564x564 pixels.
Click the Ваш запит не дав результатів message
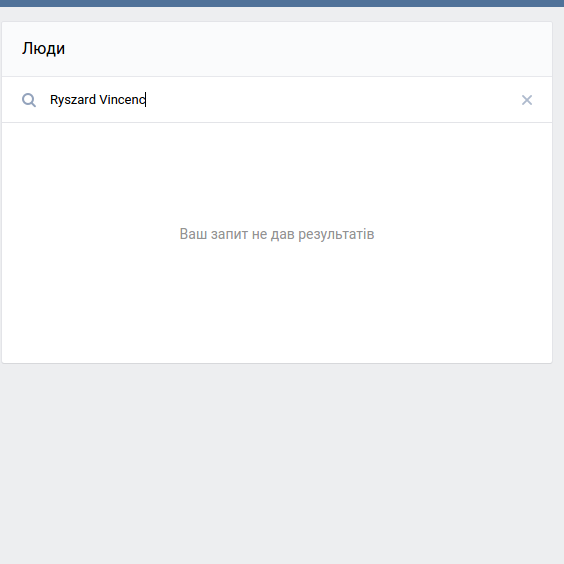277,234
